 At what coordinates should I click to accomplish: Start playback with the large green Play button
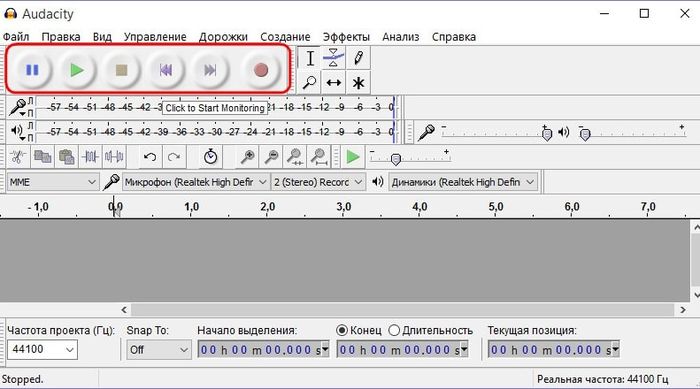coord(77,70)
